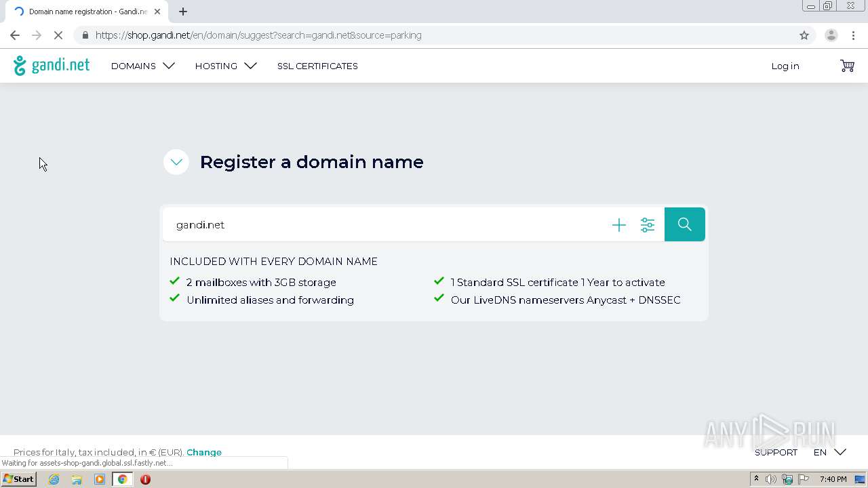This screenshot has height=488, width=868.
Task: Click the 'INCLUDED WITH EVERY DOMAIN NAME' heading
Action: pos(274,262)
